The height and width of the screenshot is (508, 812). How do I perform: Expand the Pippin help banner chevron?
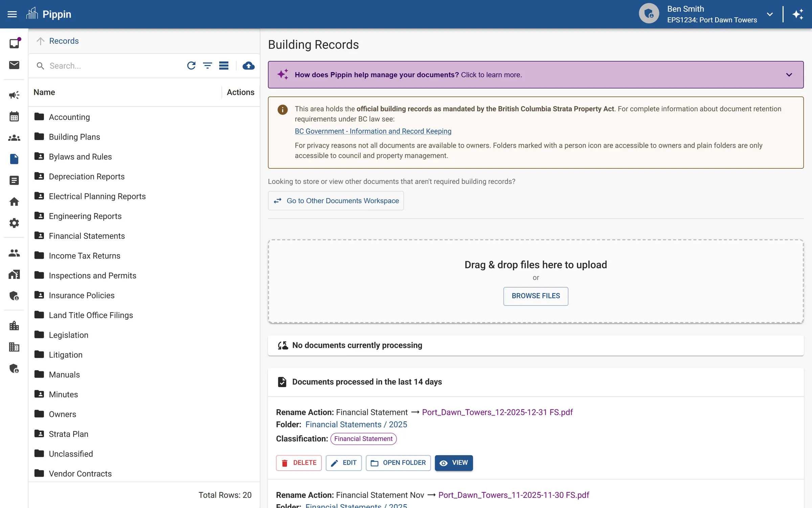789,75
